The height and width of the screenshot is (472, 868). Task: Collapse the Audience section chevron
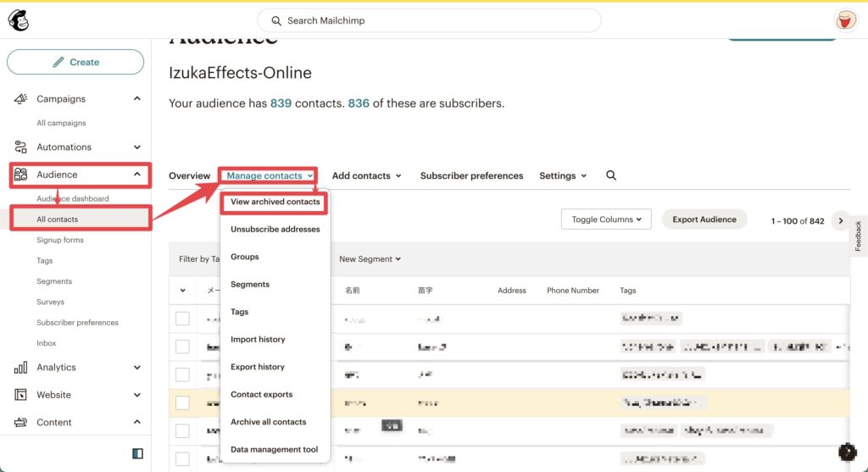[x=136, y=175]
